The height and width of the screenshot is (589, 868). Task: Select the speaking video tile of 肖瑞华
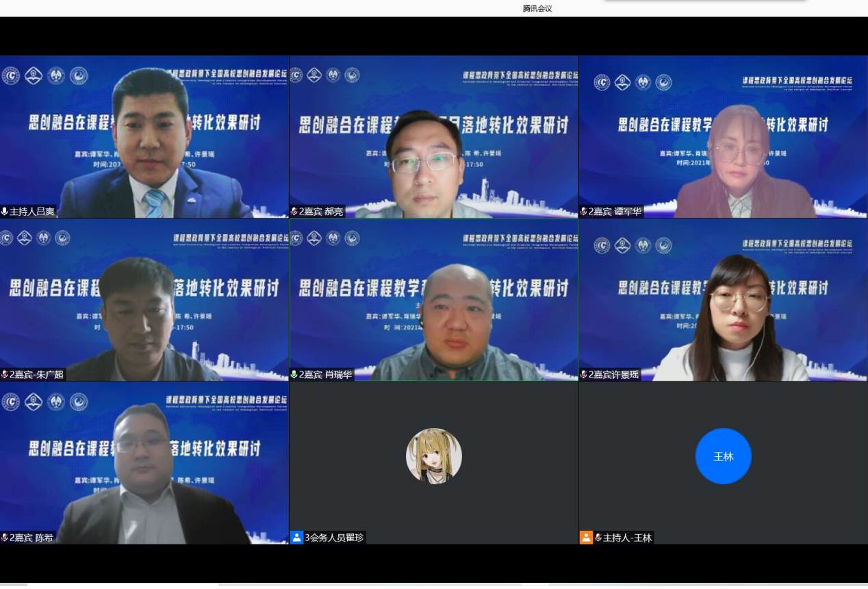pyautogui.click(x=434, y=300)
